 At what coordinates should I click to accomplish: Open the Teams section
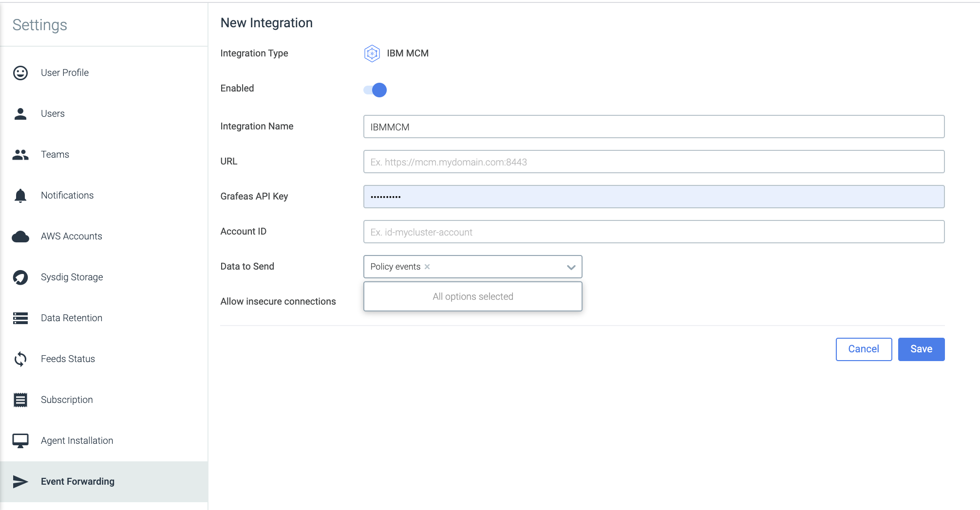click(104, 155)
